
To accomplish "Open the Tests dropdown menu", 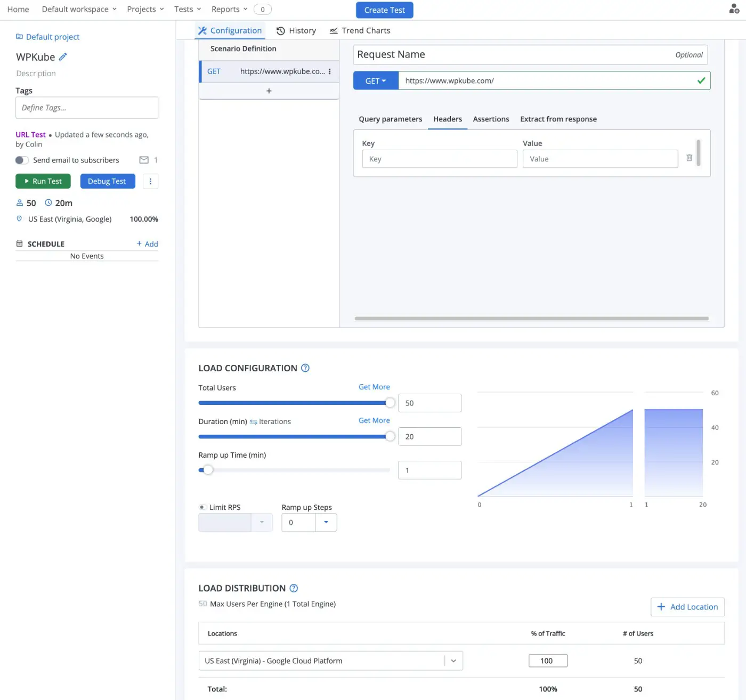I will tap(188, 9).
